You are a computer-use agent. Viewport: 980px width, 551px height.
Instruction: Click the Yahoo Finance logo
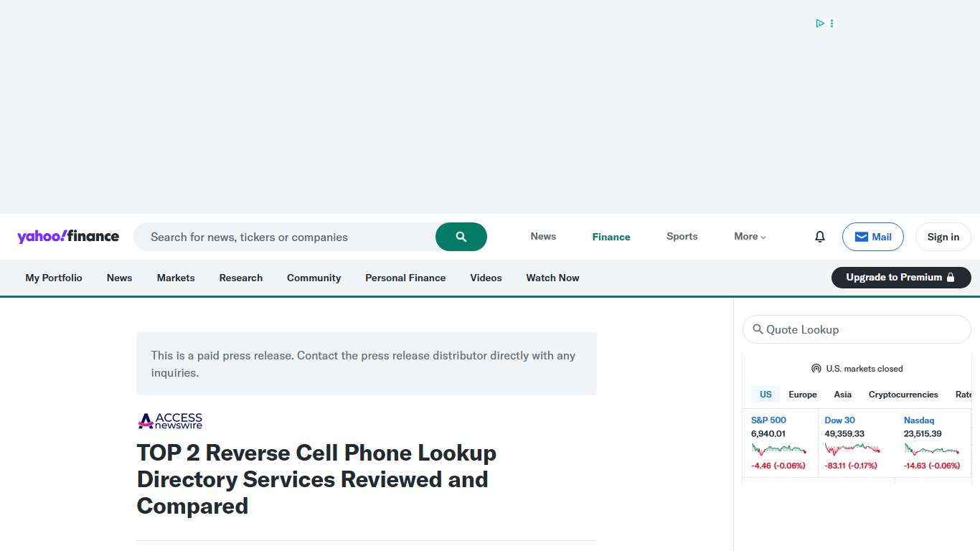click(x=68, y=236)
